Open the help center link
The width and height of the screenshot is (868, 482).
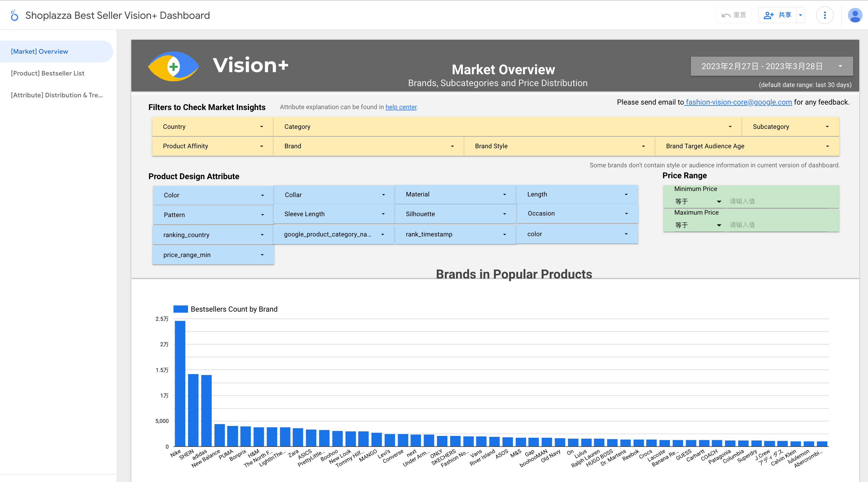click(x=401, y=107)
